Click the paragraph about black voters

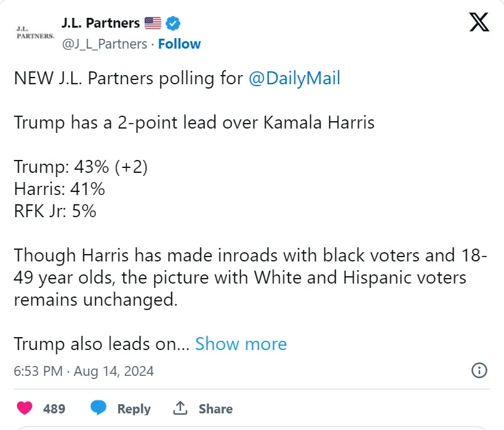coord(250,277)
